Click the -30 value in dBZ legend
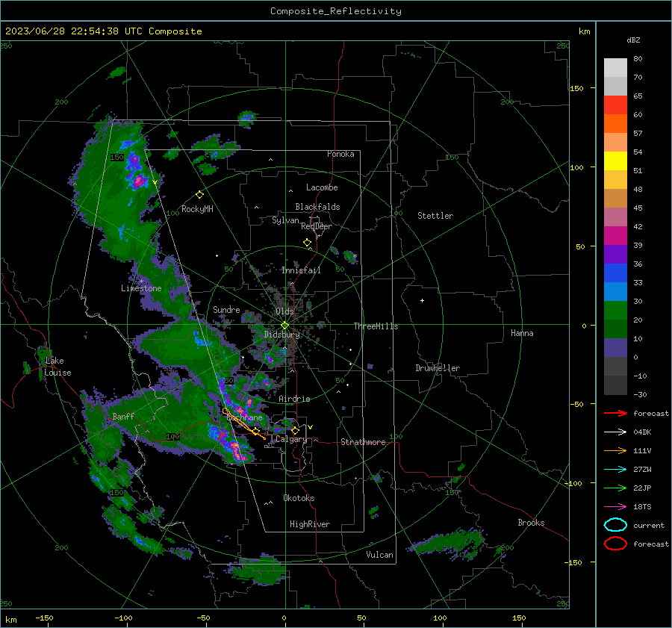Screen dimensions: 672x628 (x=640, y=394)
